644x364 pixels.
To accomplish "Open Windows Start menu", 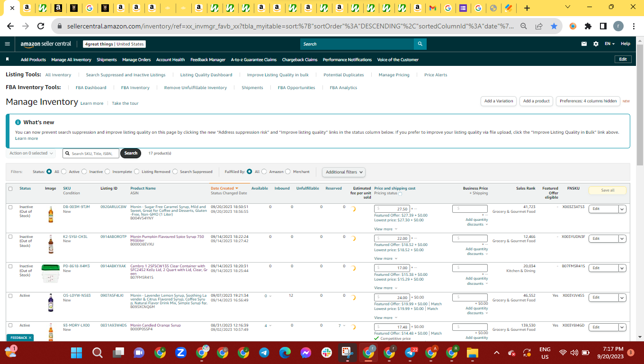I will pyautogui.click(x=76, y=353).
